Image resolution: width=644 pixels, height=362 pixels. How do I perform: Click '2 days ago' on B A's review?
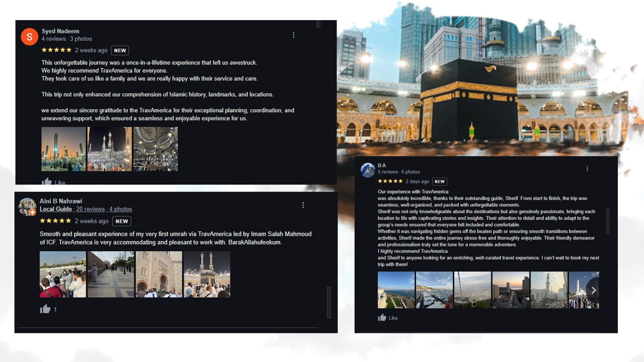click(x=417, y=181)
